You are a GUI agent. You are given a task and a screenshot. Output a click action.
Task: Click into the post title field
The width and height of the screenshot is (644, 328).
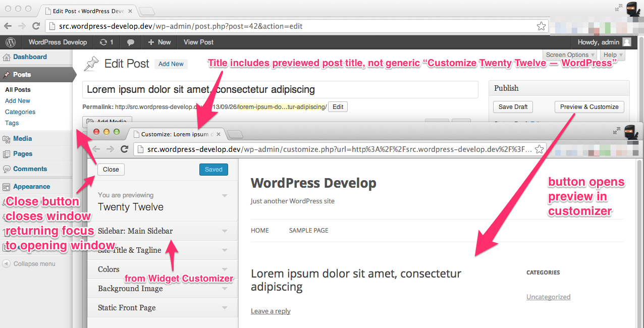[x=280, y=89]
